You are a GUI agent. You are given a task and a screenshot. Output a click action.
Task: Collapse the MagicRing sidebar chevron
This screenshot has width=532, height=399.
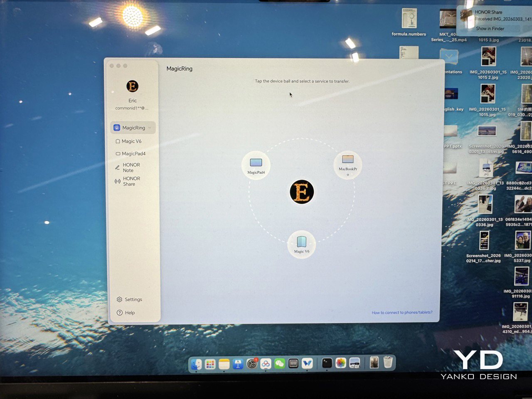[150, 128]
